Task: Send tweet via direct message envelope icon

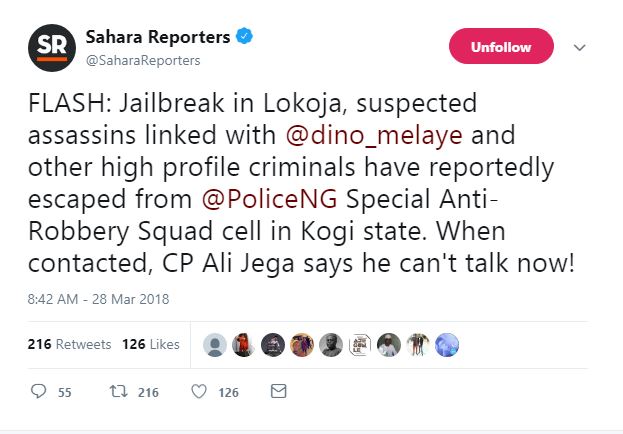Action: pyautogui.click(x=279, y=391)
